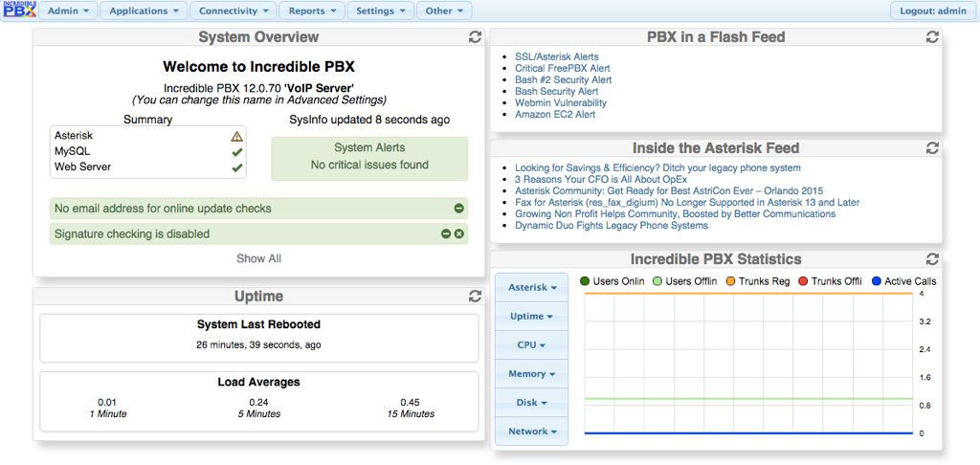Screen dimensions: 980x465
Task: Click the Web Server green checkmark icon
Action: pyautogui.click(x=237, y=167)
